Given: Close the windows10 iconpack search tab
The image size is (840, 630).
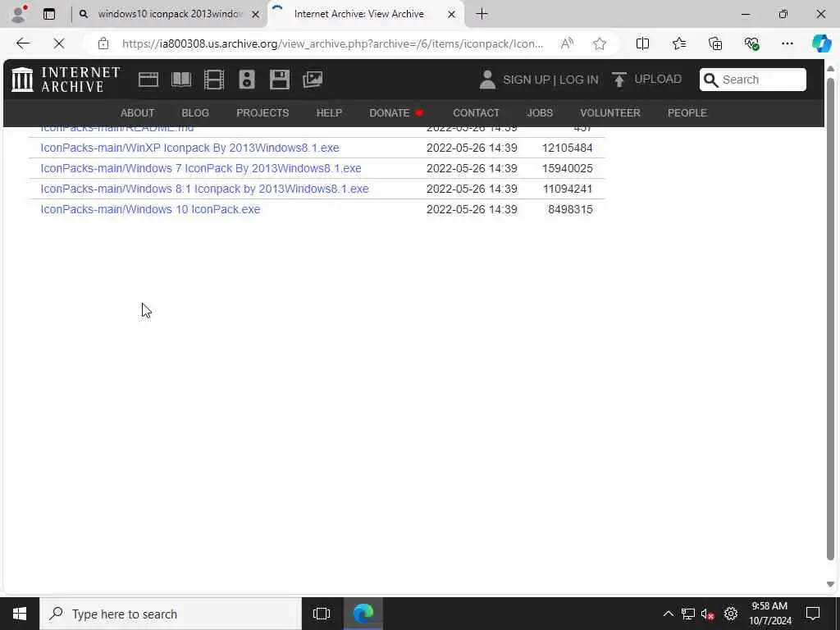Looking at the screenshot, I should pos(256,15).
